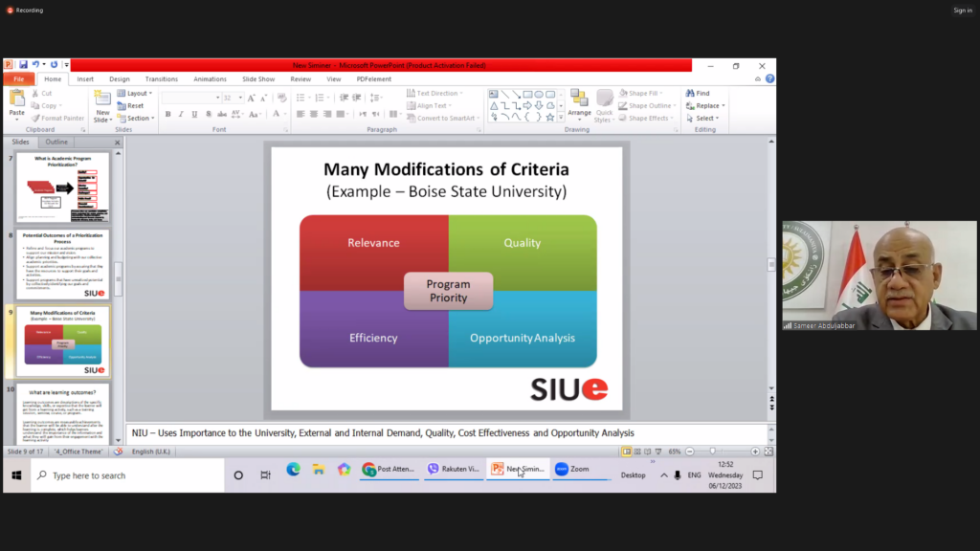The height and width of the screenshot is (551, 980).
Task: Reset the slide layout
Action: tap(130, 105)
